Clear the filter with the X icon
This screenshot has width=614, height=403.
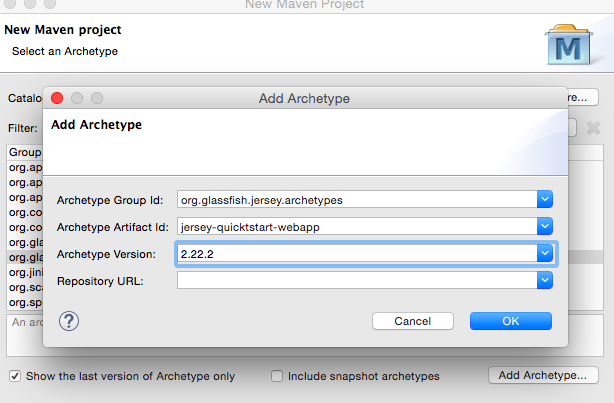[x=593, y=128]
